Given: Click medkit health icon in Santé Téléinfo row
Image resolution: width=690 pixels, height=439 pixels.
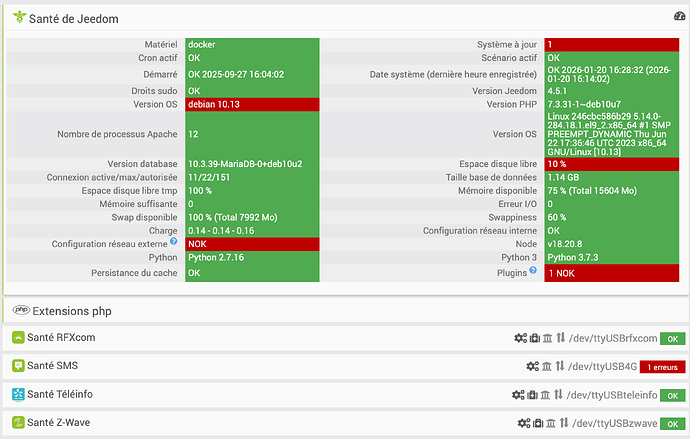Looking at the screenshot, I should point(532,395).
